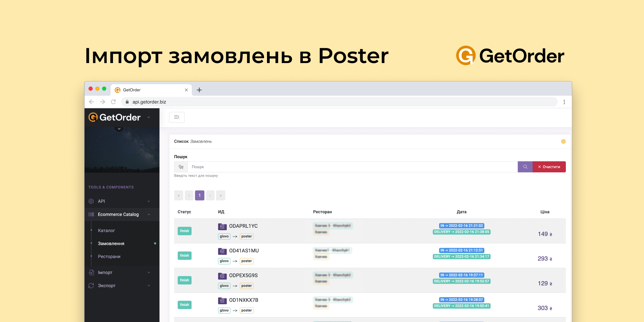
Task: Click the site lock icon
Action: 127,102
